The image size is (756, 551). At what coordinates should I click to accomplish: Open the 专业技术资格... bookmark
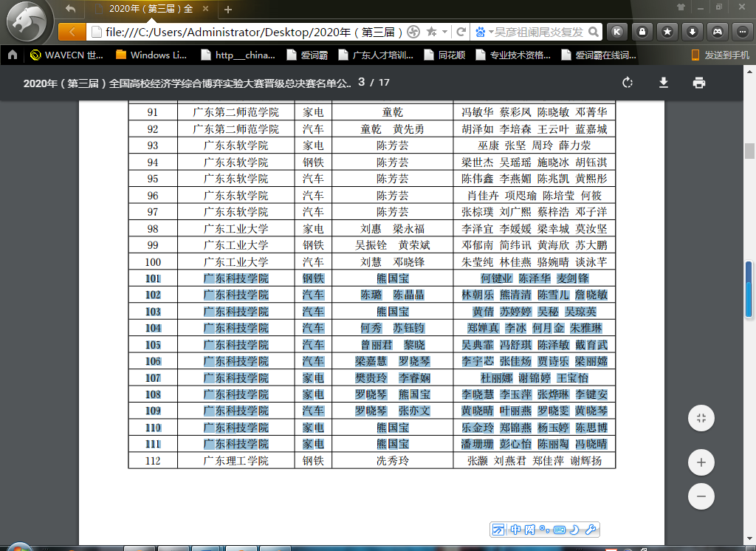514,55
